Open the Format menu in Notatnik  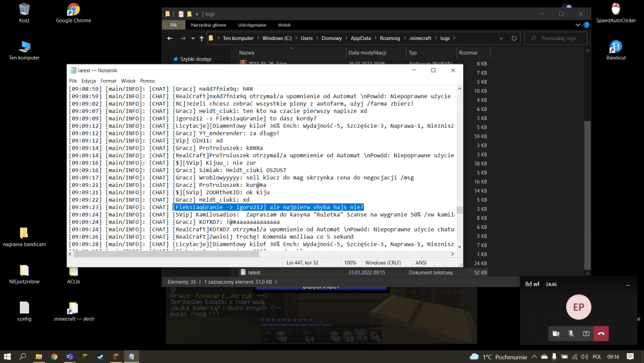pyautogui.click(x=108, y=81)
